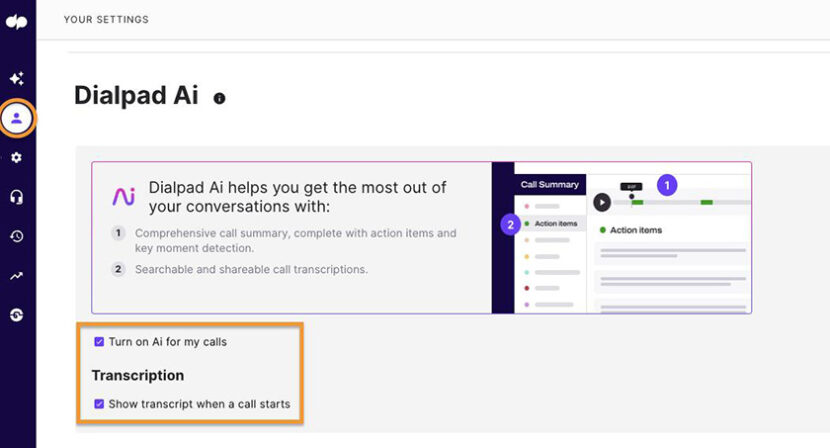Click the info icon beside Dialpad Ai heading
This screenshot has height=448, width=830.
click(219, 98)
